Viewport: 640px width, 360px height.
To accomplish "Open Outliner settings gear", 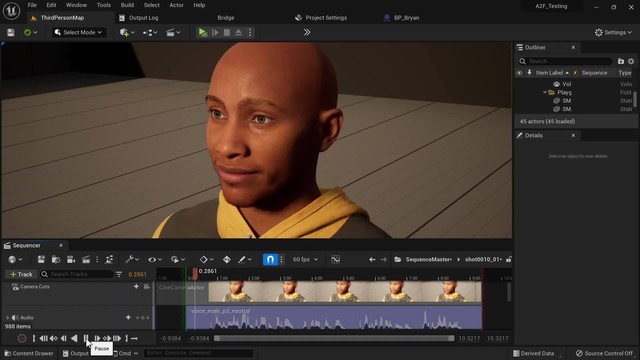I will pyautogui.click(x=631, y=61).
